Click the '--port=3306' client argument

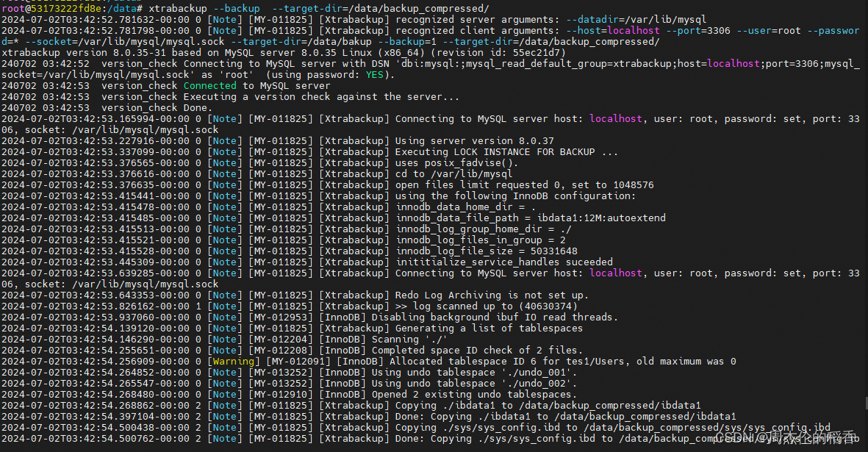(x=698, y=31)
